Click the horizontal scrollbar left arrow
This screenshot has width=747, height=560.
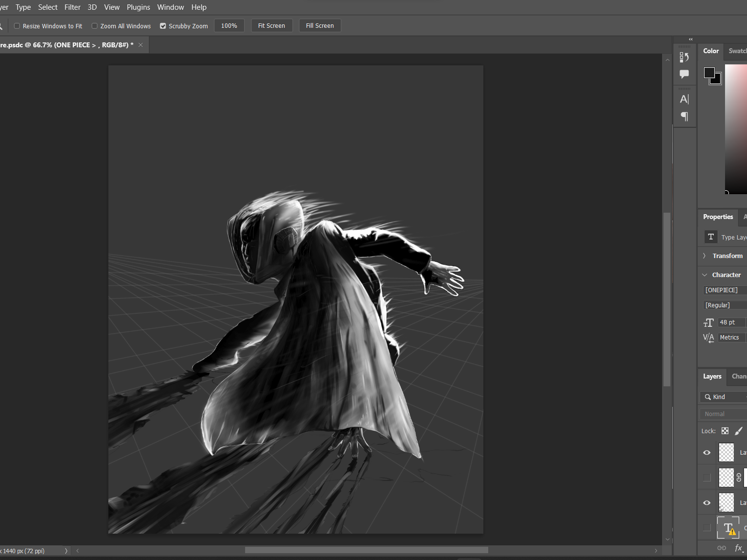77,551
